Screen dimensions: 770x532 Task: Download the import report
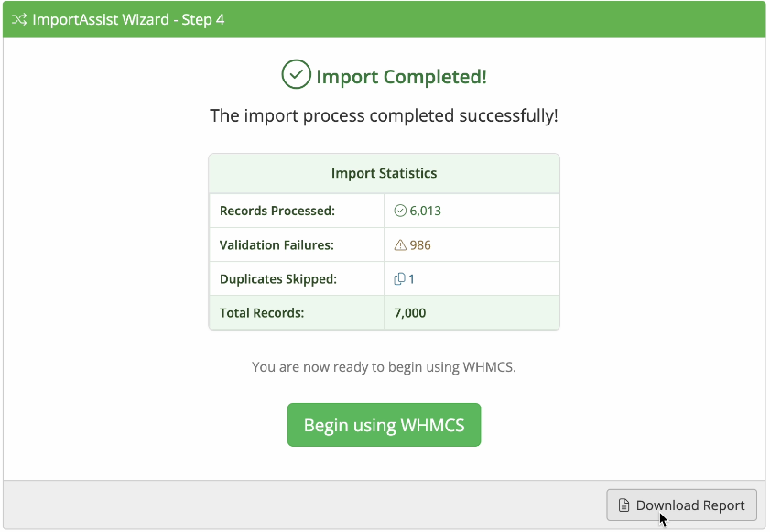681,505
